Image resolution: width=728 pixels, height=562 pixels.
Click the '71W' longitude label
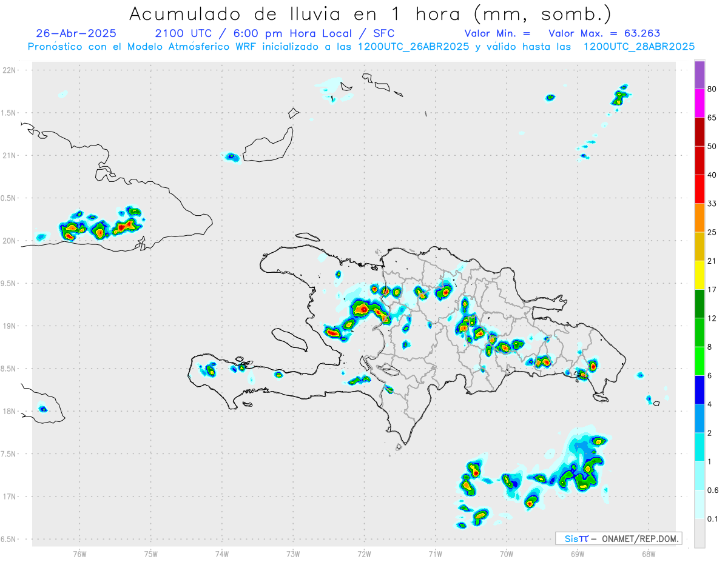pyautogui.click(x=435, y=554)
